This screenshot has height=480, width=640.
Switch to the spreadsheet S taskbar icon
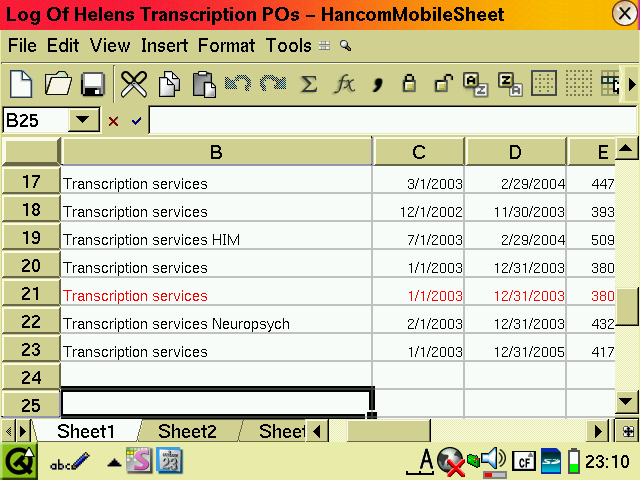139,460
